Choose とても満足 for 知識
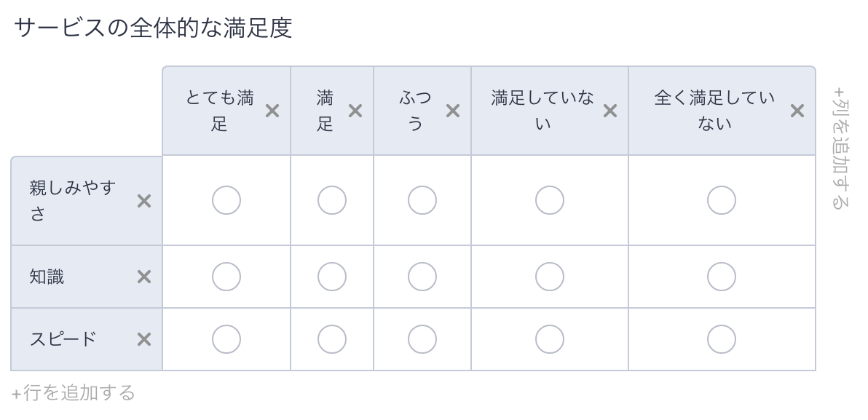This screenshot has width=868, height=420. (x=226, y=277)
